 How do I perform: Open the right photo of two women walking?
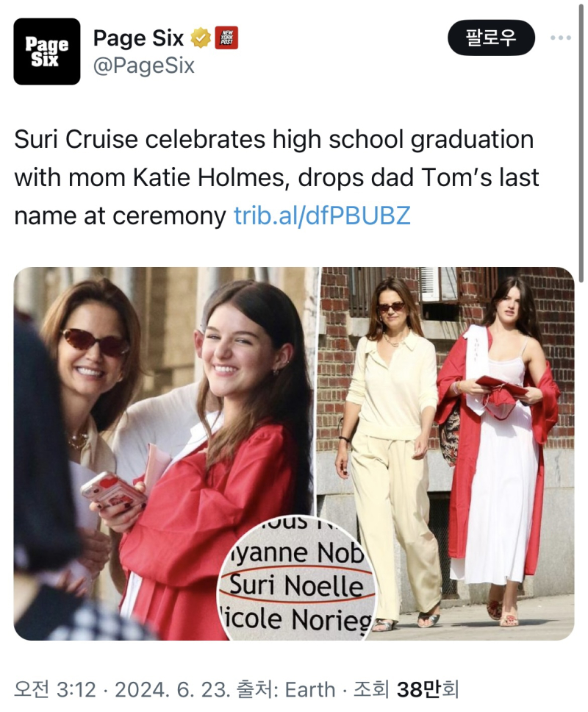click(x=448, y=454)
